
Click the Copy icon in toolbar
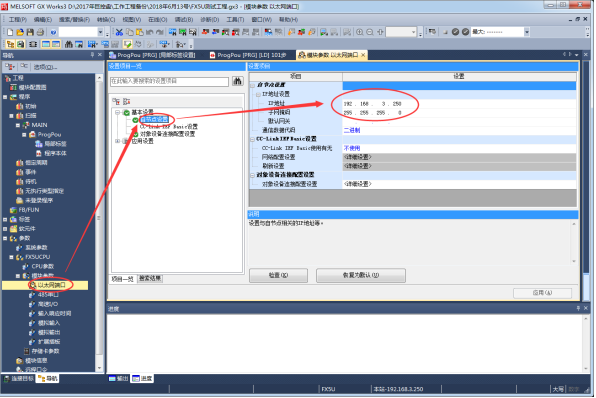tap(130, 32)
